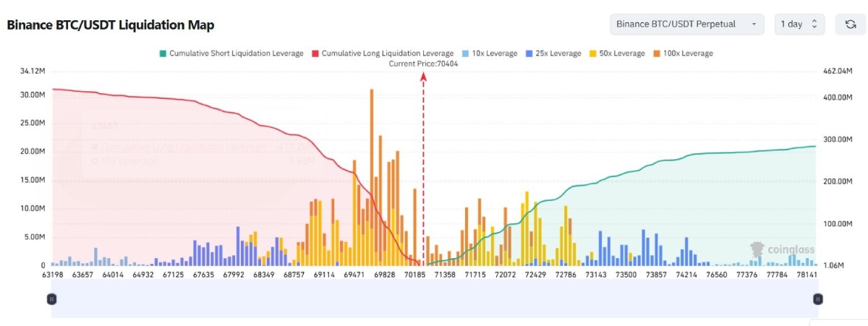
Task: Hide the 50x Leverage series
Action: 617,53
